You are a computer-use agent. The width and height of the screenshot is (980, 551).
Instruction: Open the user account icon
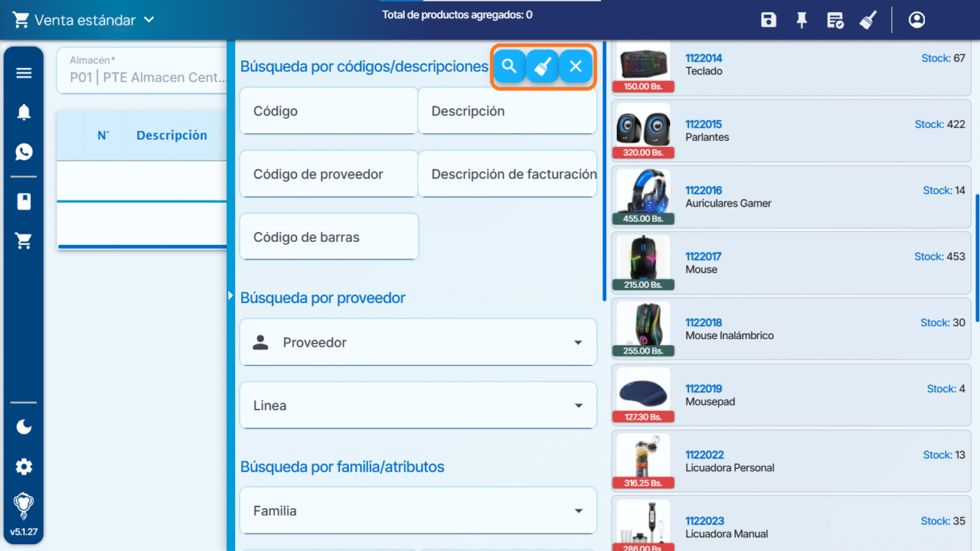pyautogui.click(x=917, y=20)
